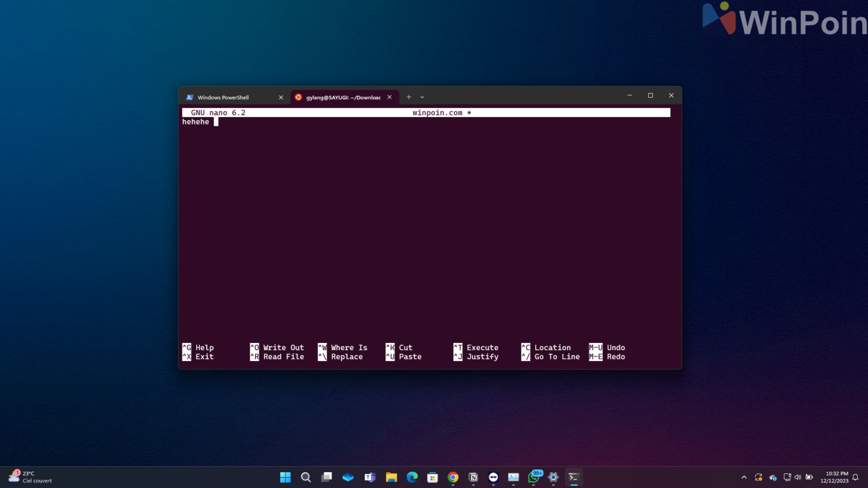
Task: Launch TeamViewer from the taskbar
Action: [x=493, y=477]
